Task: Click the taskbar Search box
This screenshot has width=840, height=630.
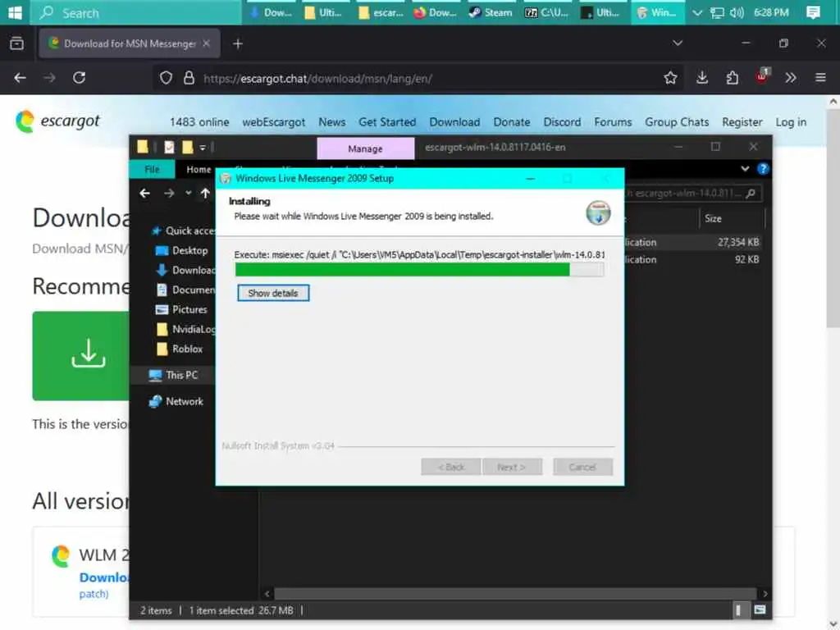Action: [x=135, y=12]
